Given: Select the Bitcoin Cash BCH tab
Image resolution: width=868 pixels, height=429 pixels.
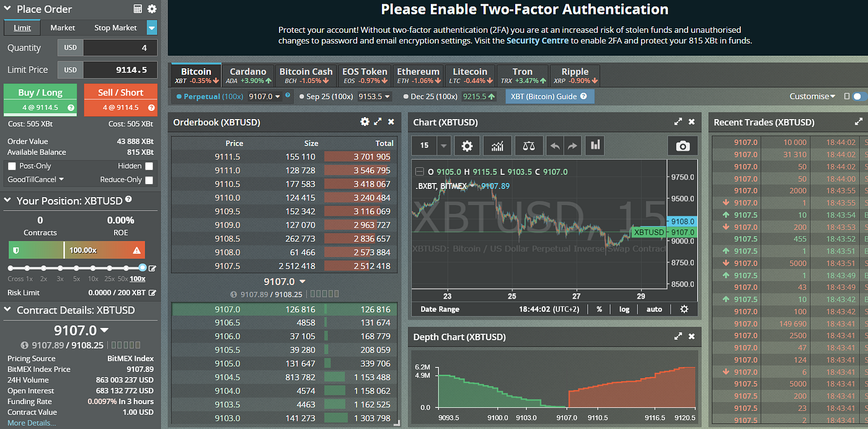Looking at the screenshot, I should pyautogui.click(x=306, y=76).
